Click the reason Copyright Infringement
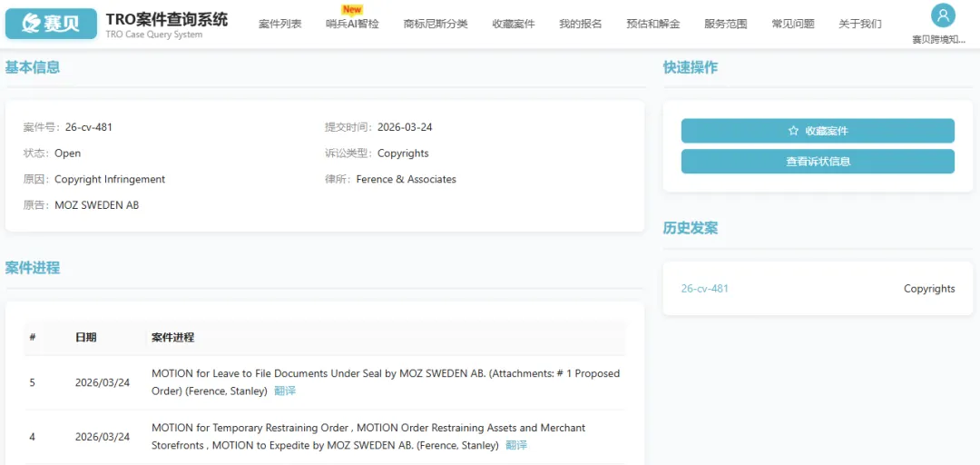The image size is (980, 465). [110, 179]
